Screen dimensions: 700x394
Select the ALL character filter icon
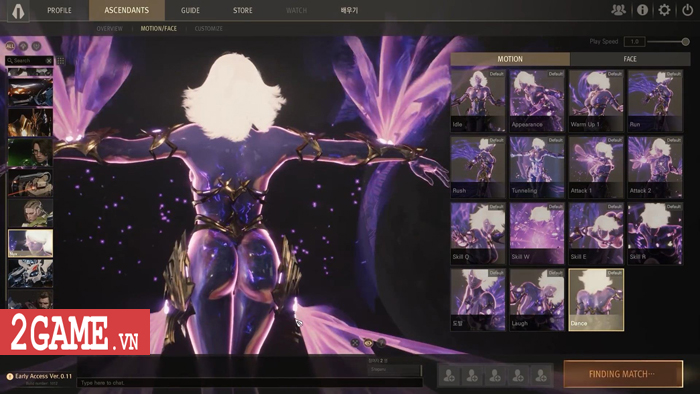[x=10, y=46]
